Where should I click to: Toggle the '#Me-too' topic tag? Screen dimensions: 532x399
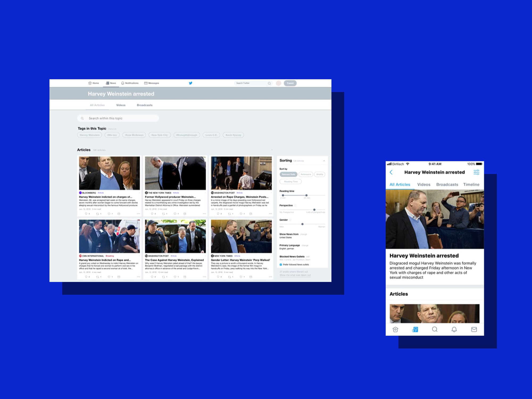pos(112,135)
